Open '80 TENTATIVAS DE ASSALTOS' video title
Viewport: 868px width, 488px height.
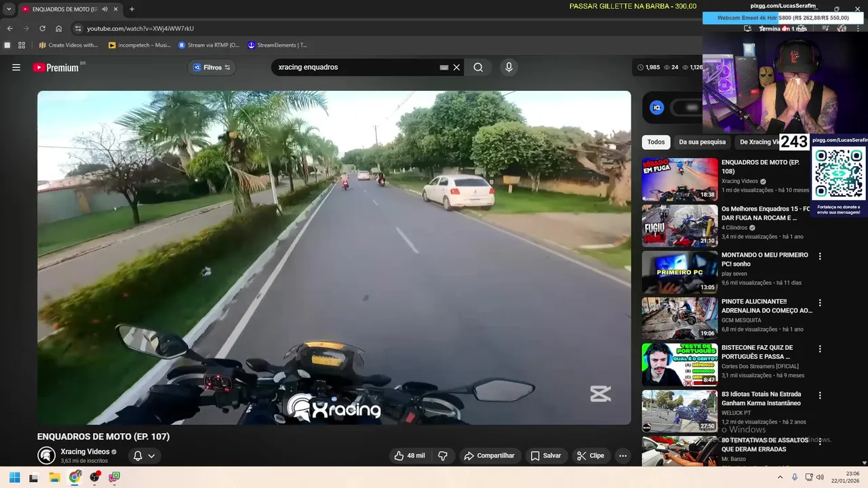tap(764, 445)
